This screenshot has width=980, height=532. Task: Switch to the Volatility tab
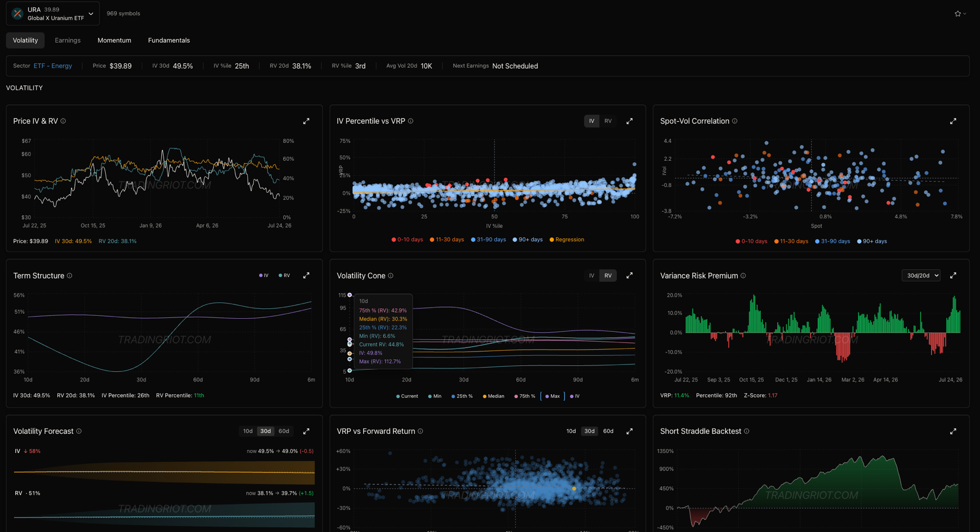click(25, 40)
